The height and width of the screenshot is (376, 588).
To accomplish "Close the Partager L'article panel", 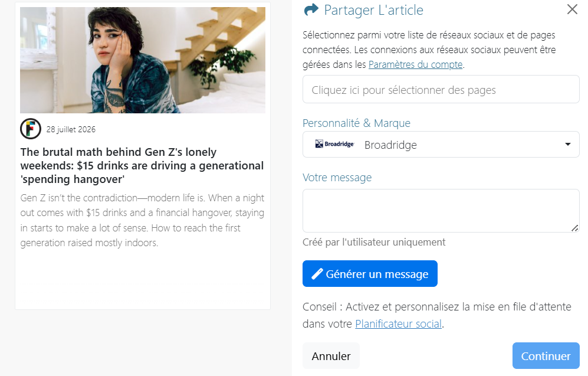I will [572, 9].
